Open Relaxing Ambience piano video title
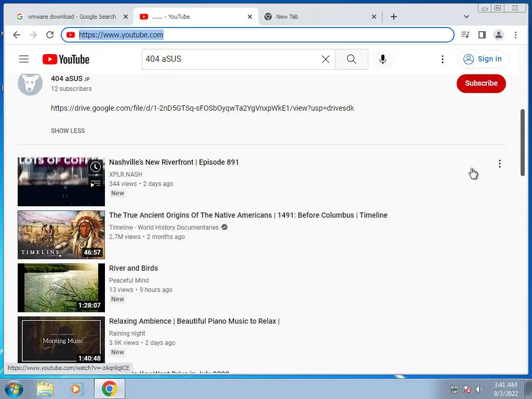The image size is (532, 399). click(x=194, y=321)
